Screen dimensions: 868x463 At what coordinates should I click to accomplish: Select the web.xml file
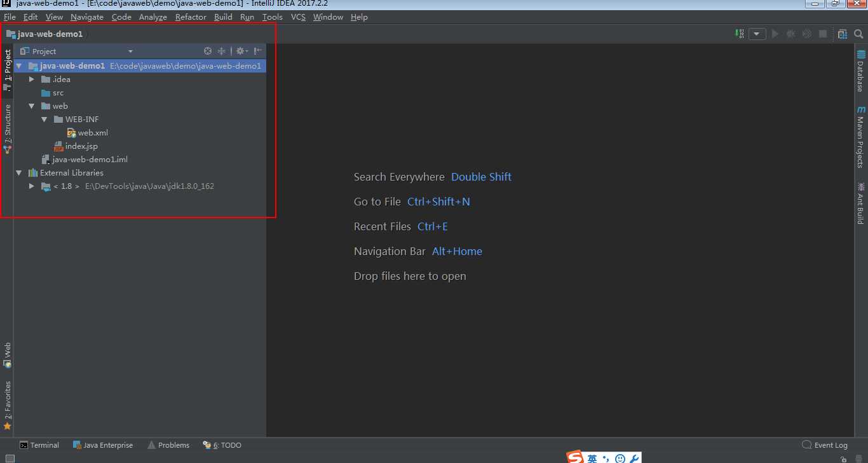[x=88, y=133]
